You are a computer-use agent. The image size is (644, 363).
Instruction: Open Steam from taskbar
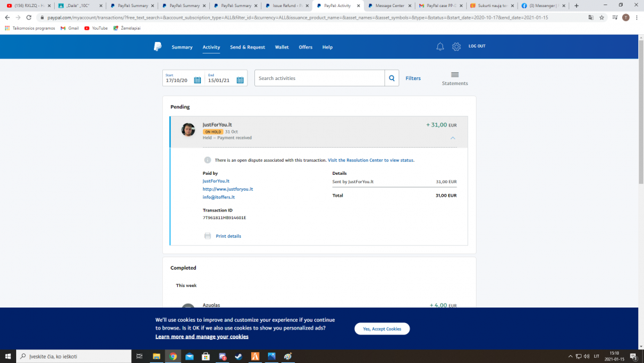(x=239, y=357)
